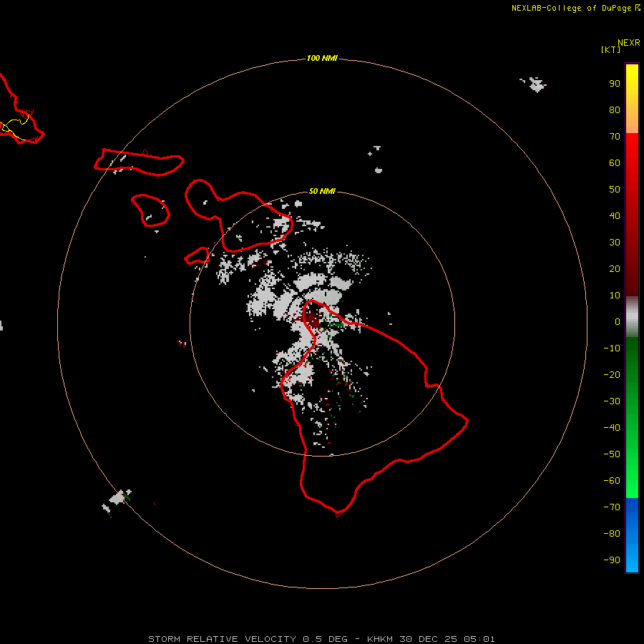644x644 pixels.
Task: Click the -50 value on the velocity scale
Action: [612, 454]
